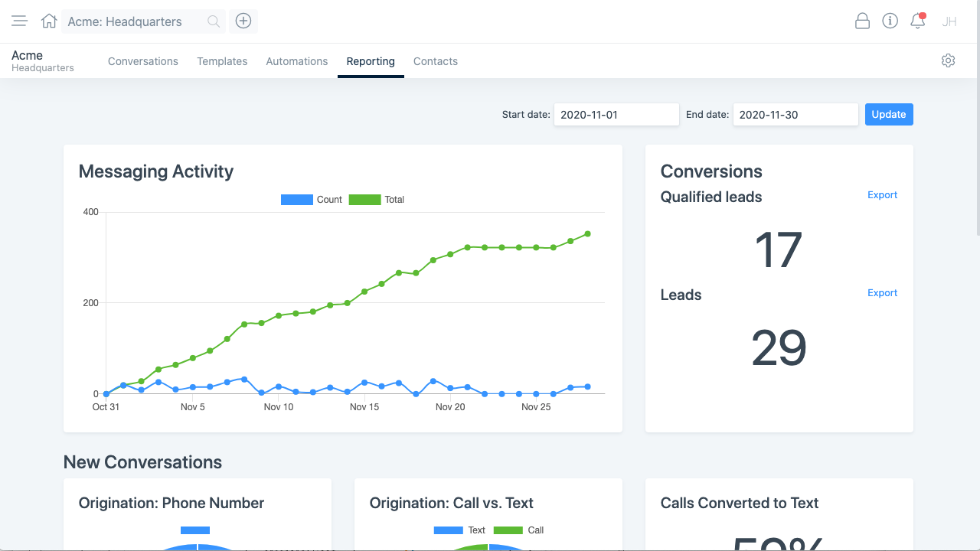Open the hamburger menu
This screenshot has width=980, height=551.
pyautogui.click(x=19, y=21)
